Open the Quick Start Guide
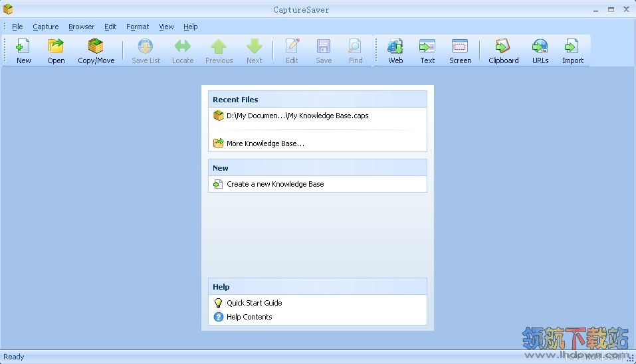Viewport: 636px width, 364px height. pos(255,303)
